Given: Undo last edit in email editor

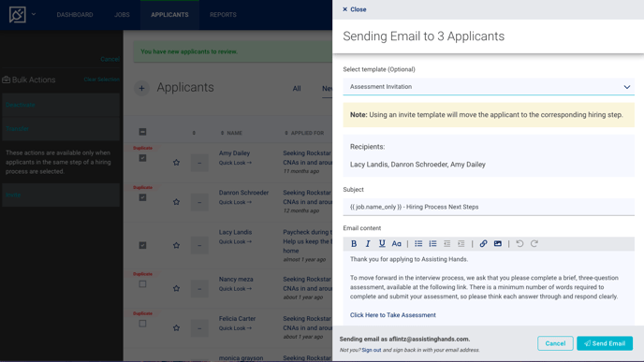Looking at the screenshot, I should [x=520, y=244].
